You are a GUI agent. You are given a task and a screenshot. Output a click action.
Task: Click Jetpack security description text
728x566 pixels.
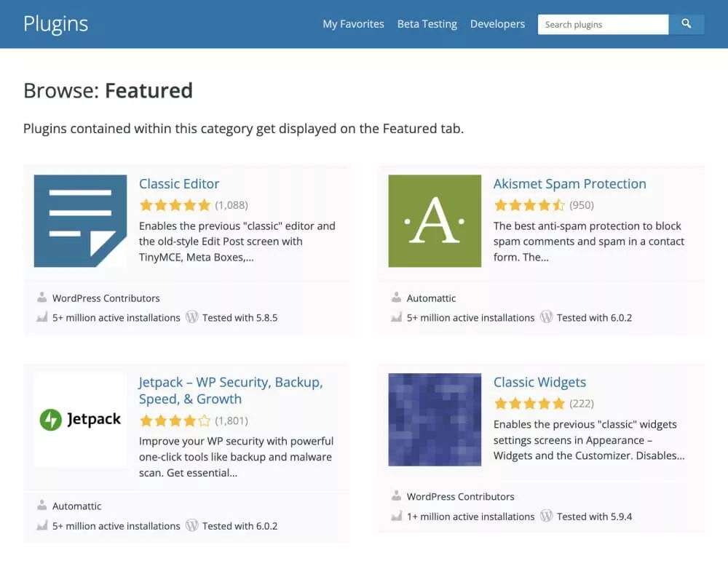(x=236, y=457)
